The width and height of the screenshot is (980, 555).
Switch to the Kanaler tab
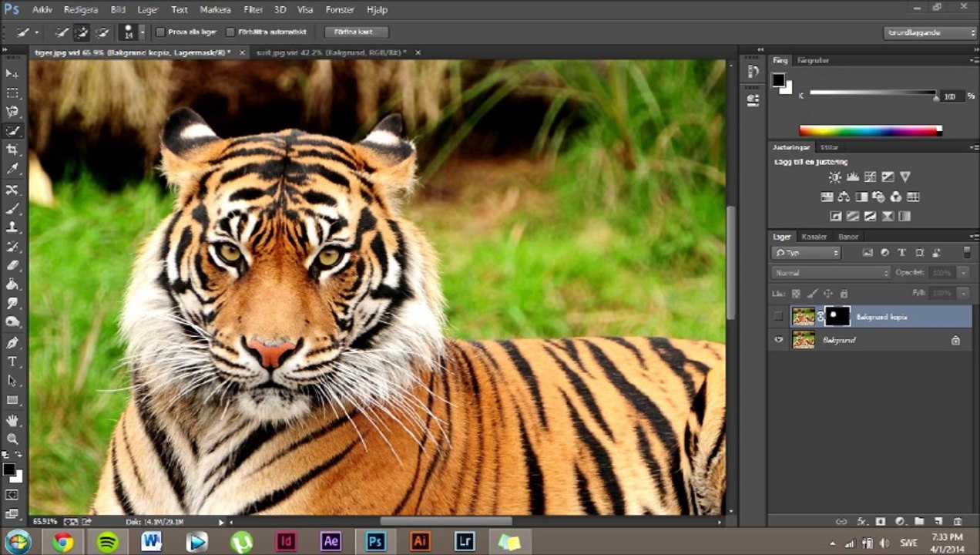[814, 237]
